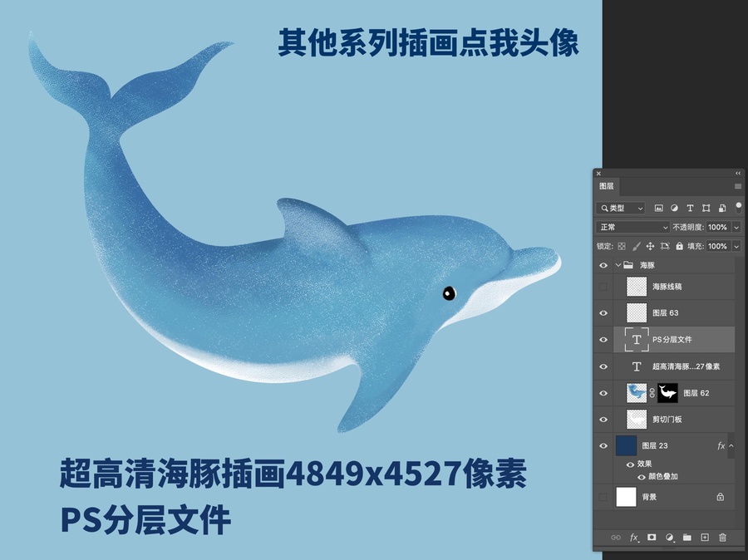Select 海豚线稿 layer thumbnail
The height and width of the screenshot is (560, 748).
(637, 287)
